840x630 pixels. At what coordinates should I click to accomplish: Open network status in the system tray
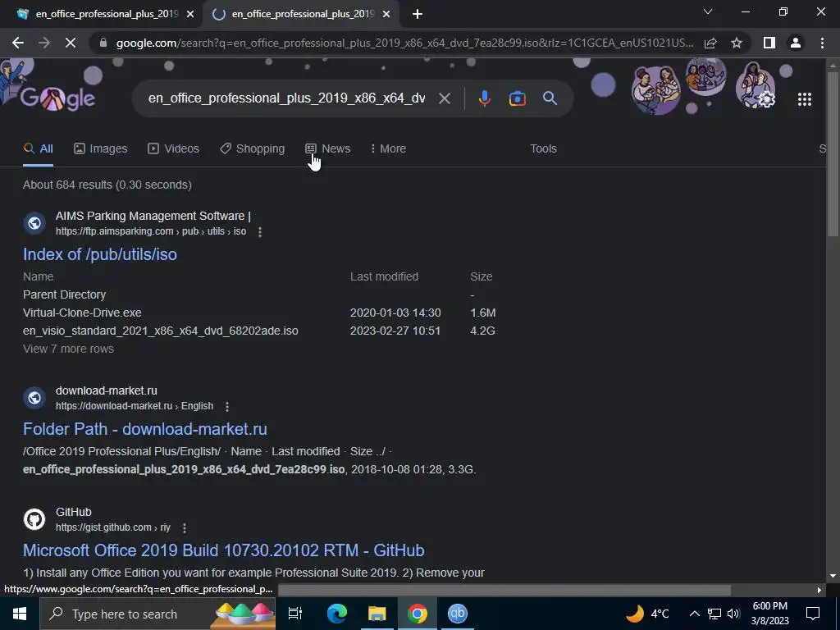click(x=714, y=614)
